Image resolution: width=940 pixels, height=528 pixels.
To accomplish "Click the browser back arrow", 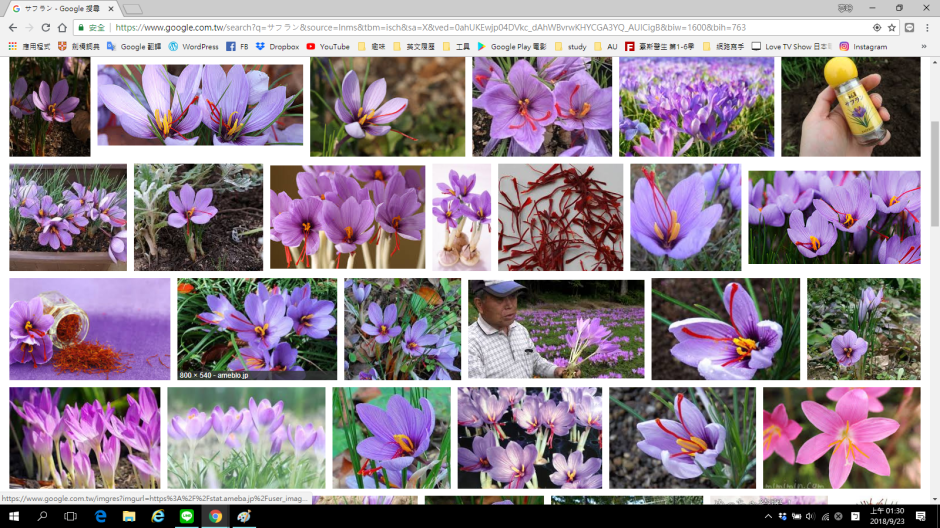I will tap(13, 27).
